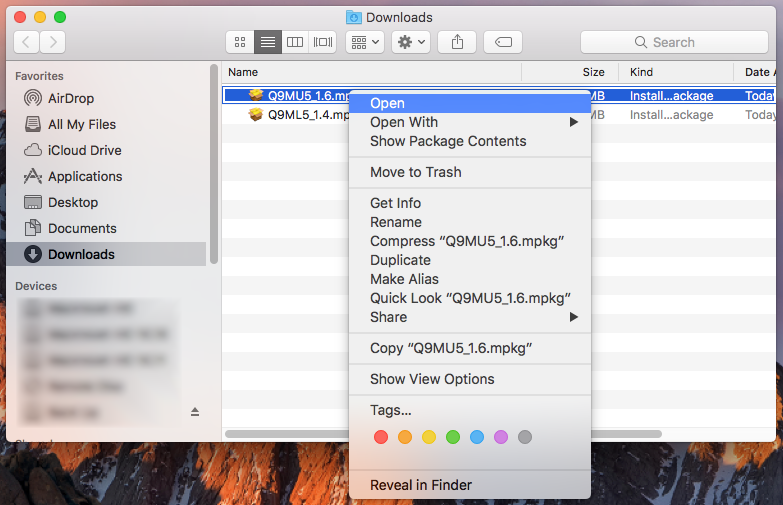Image resolution: width=783 pixels, height=505 pixels.
Task: Choose Make Alias
Action: click(470, 279)
